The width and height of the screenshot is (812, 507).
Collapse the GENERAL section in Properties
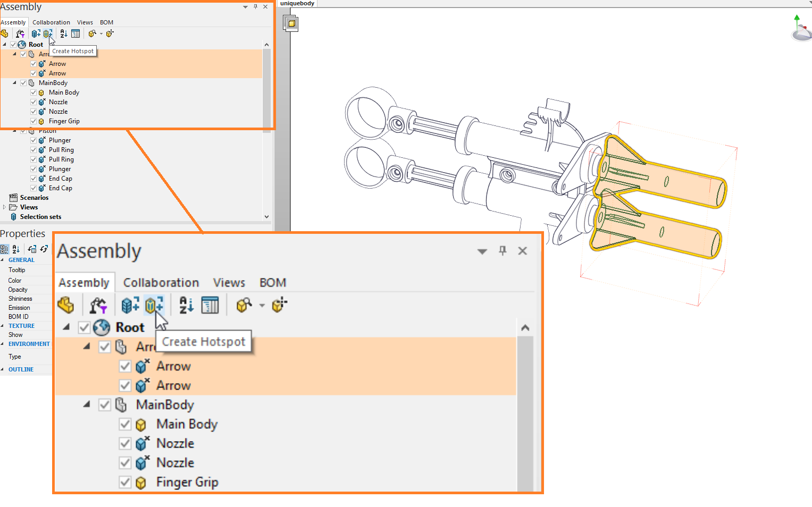point(3,260)
